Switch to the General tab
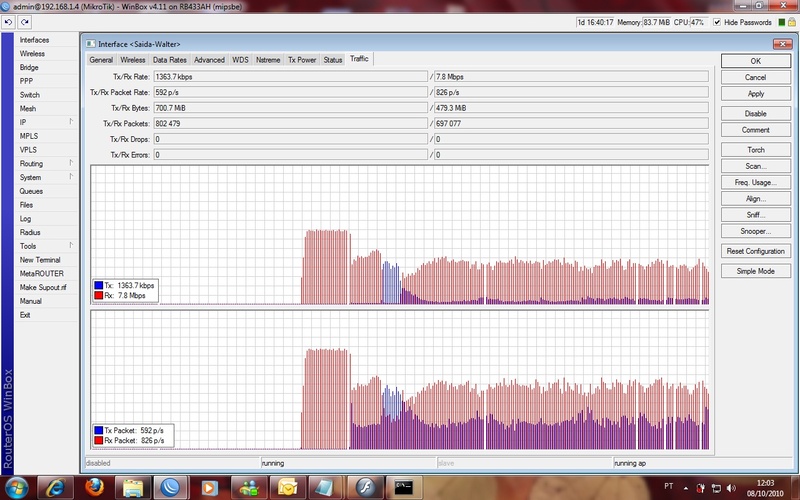800x500 pixels. (101, 60)
